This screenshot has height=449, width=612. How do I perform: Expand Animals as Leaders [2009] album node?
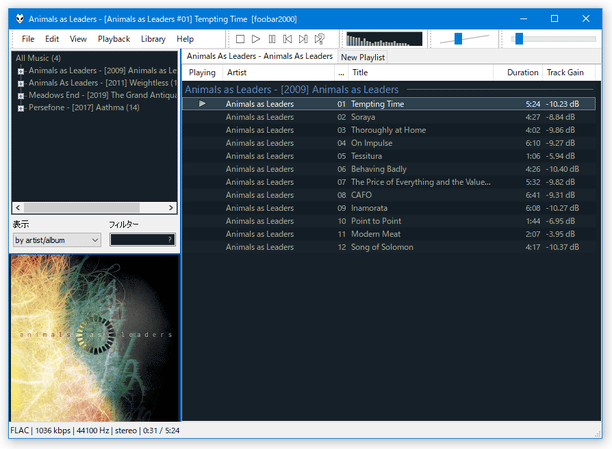[21, 71]
